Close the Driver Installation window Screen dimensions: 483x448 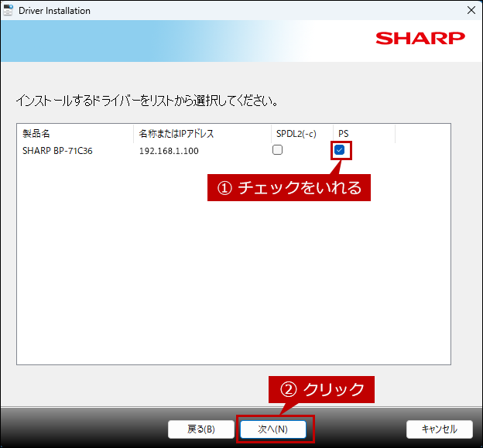[471, 11]
